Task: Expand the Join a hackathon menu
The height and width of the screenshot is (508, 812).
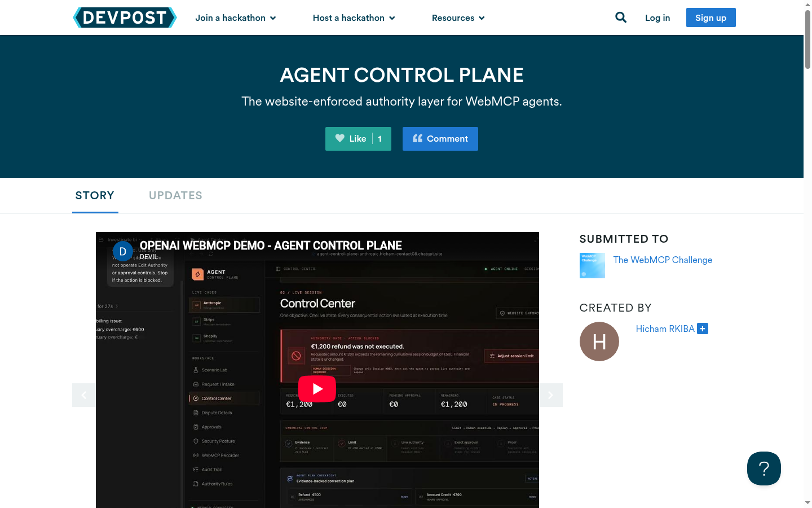Action: (236, 18)
